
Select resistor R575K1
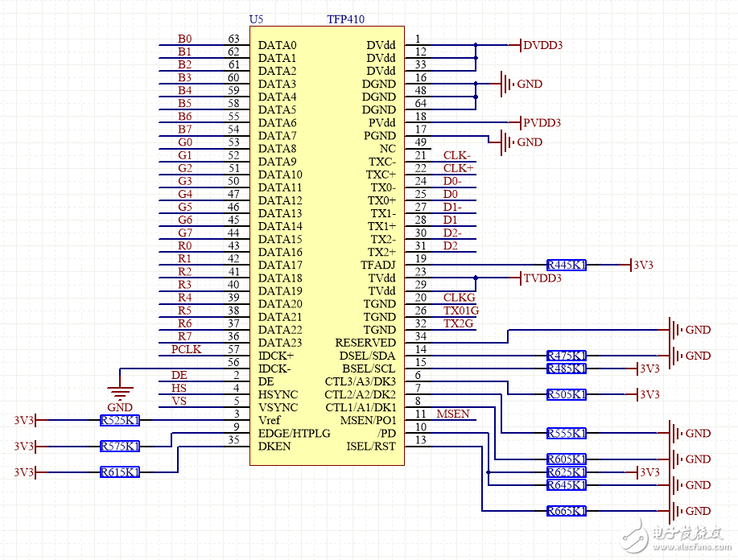click(x=120, y=446)
